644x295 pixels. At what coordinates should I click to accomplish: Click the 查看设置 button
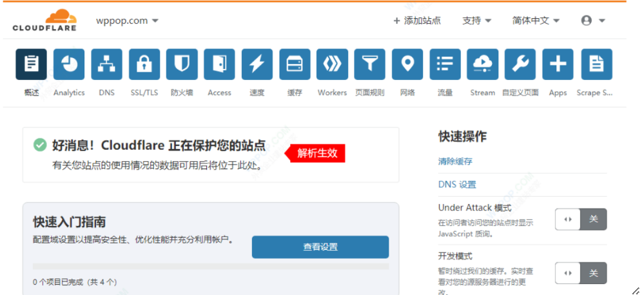click(320, 247)
